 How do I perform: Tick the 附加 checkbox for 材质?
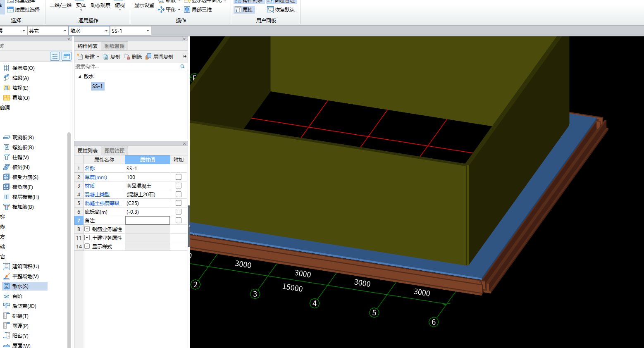[179, 186]
